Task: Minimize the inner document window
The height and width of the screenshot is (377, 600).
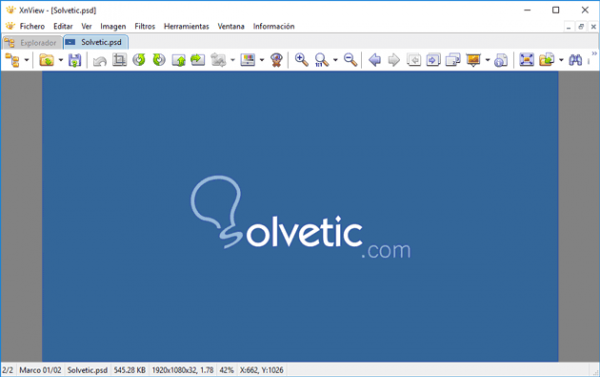Action: (569, 27)
